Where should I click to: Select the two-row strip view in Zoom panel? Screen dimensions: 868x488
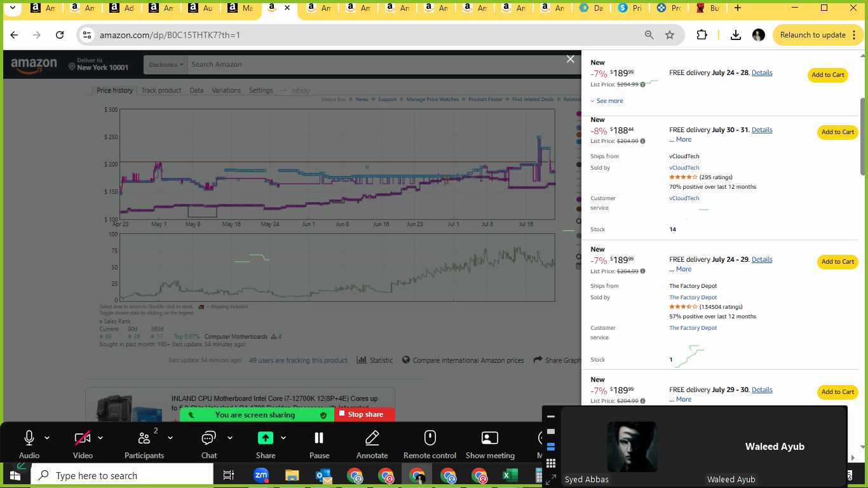click(x=551, y=447)
